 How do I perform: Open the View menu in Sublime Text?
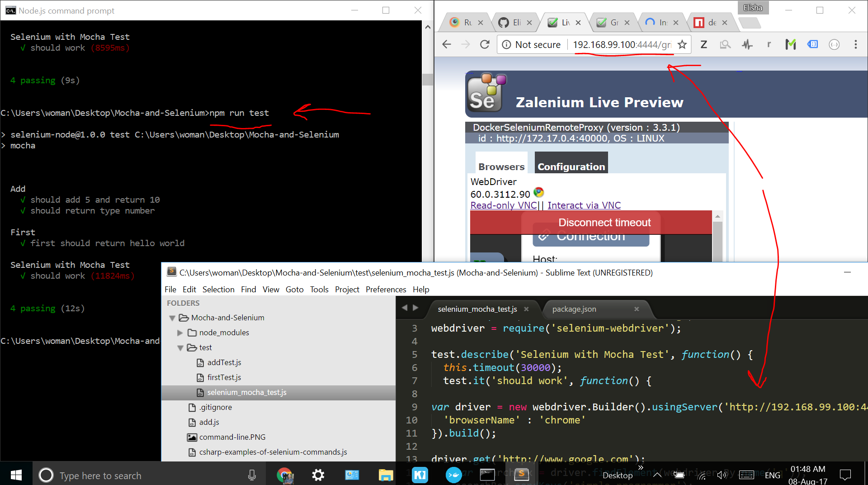coord(271,289)
